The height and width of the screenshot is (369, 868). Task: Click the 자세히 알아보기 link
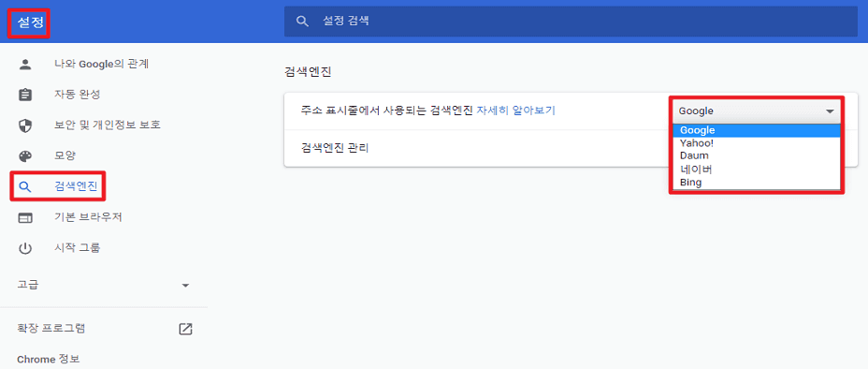point(515,111)
